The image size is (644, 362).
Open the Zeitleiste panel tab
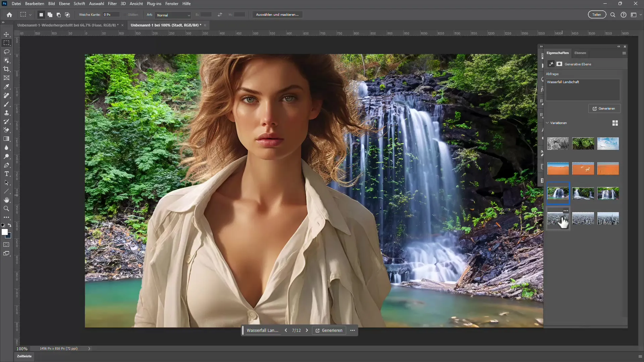pyautogui.click(x=24, y=356)
